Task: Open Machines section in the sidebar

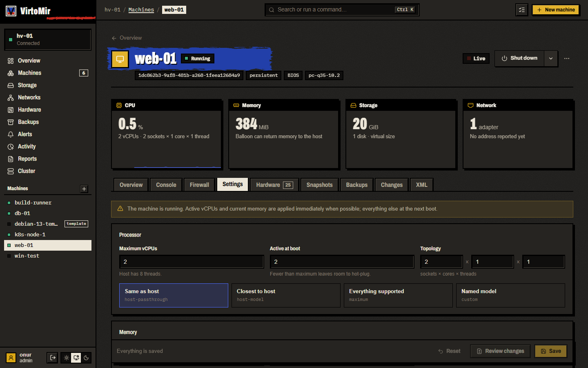Action: point(48,73)
